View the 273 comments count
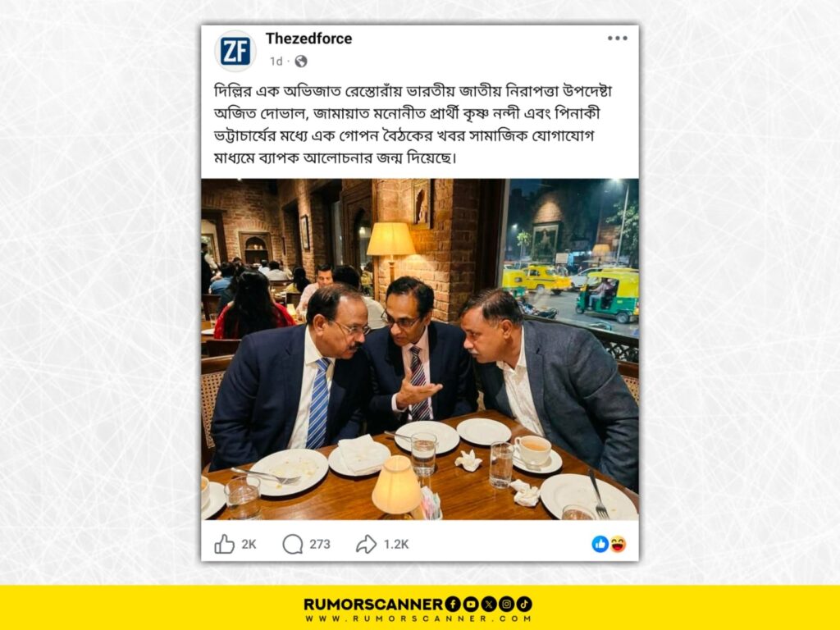840x630 pixels. (x=320, y=545)
